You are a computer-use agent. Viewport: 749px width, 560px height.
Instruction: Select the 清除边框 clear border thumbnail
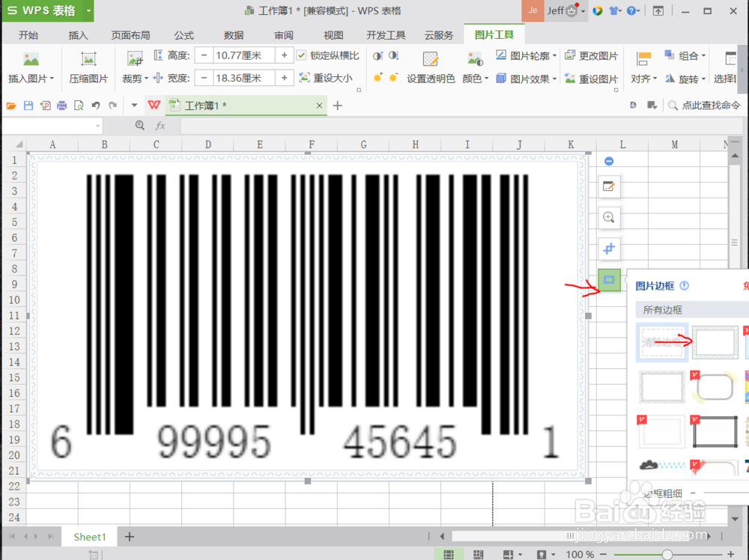click(662, 342)
